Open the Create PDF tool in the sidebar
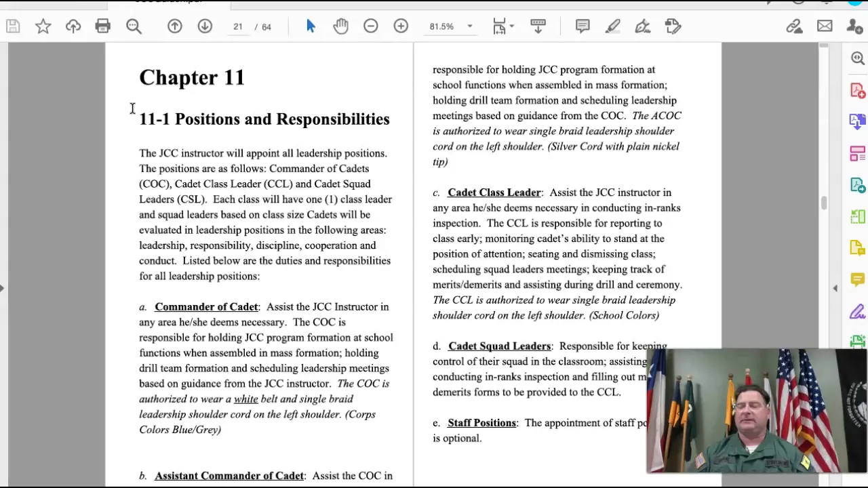The height and width of the screenshot is (488, 868). pyautogui.click(x=858, y=90)
